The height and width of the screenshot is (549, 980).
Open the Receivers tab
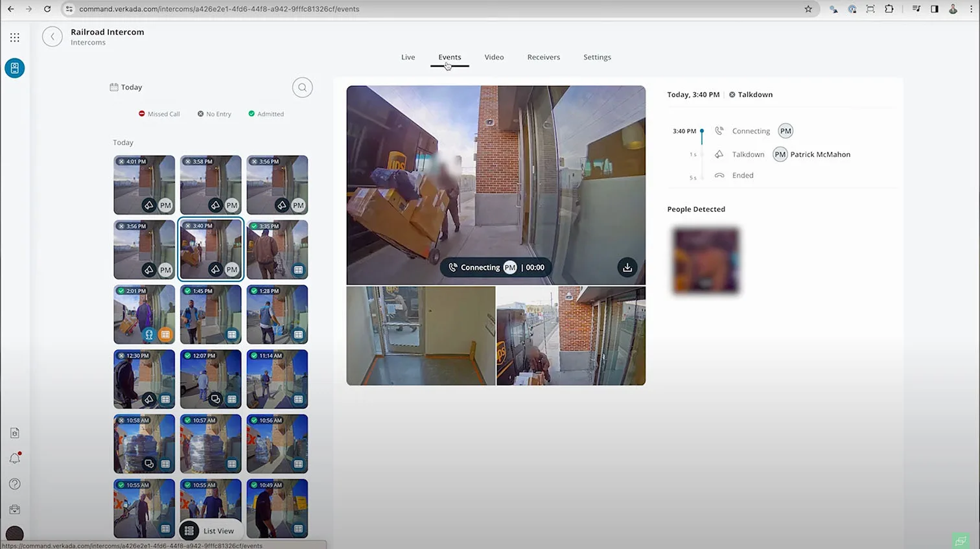coord(543,57)
